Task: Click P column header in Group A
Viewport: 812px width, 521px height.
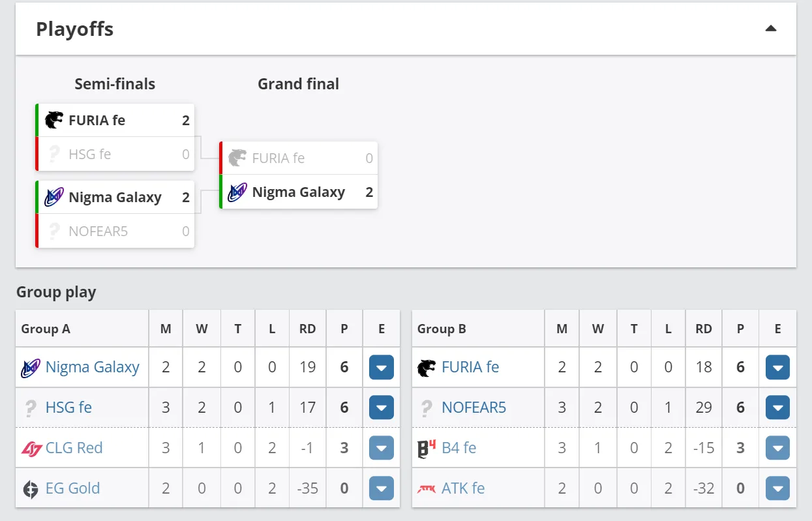Action: pyautogui.click(x=344, y=329)
